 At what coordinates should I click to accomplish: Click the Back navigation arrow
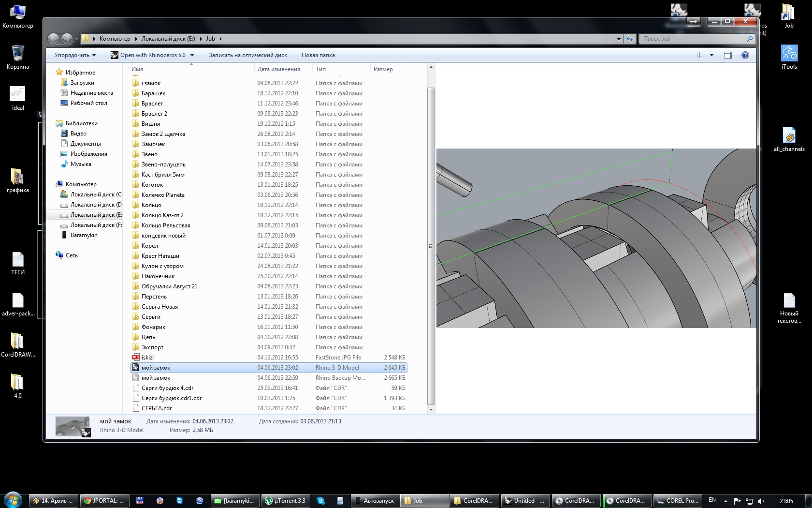coord(54,39)
